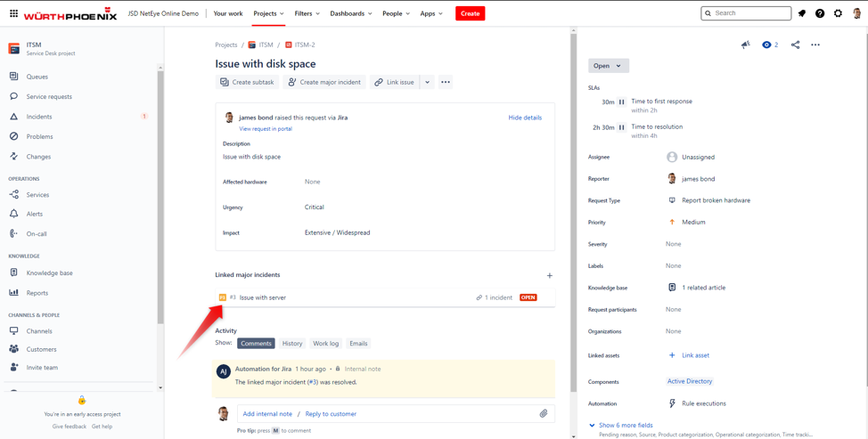Open Rule executions under Automation

pyautogui.click(x=704, y=403)
